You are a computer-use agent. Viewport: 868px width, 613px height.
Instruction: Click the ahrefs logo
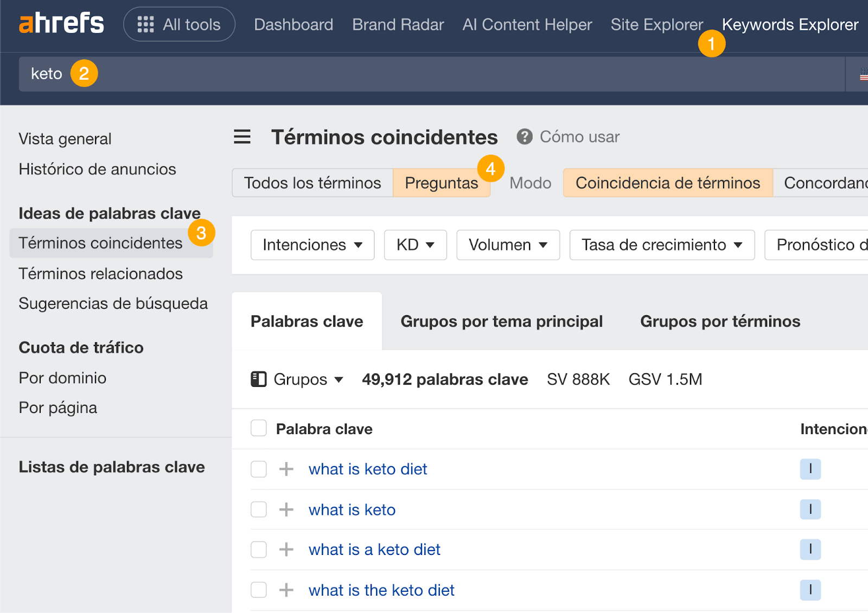(61, 23)
